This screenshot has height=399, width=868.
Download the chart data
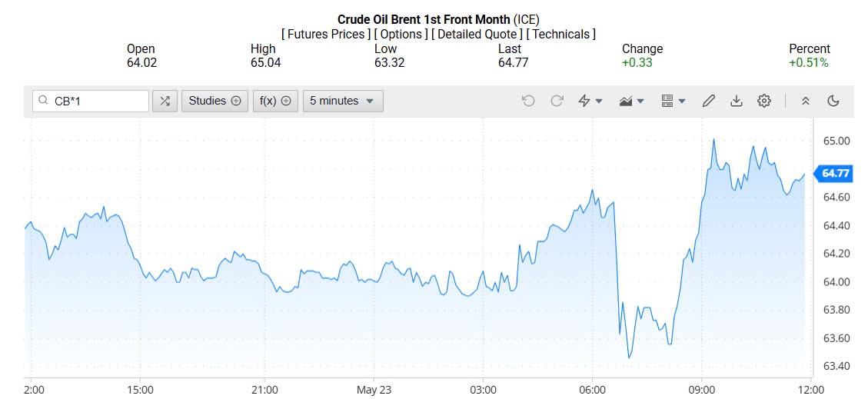coord(737,101)
